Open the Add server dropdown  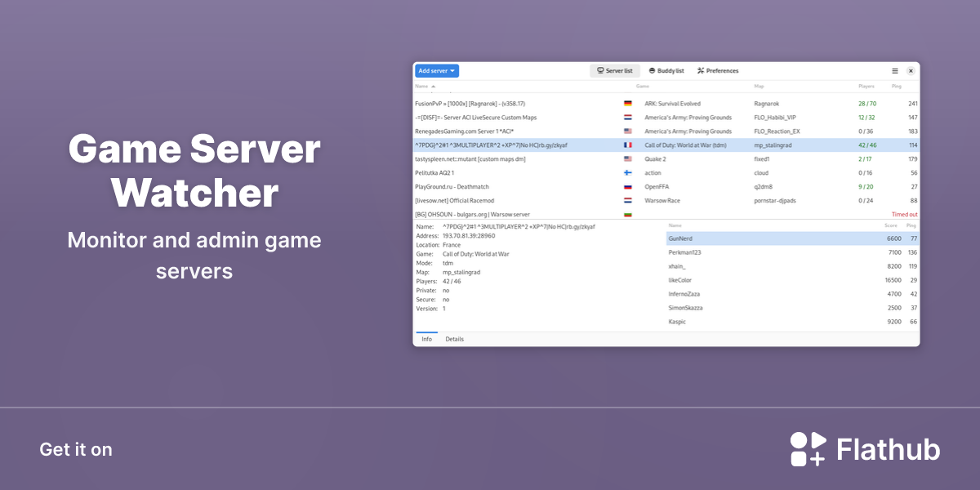437,71
